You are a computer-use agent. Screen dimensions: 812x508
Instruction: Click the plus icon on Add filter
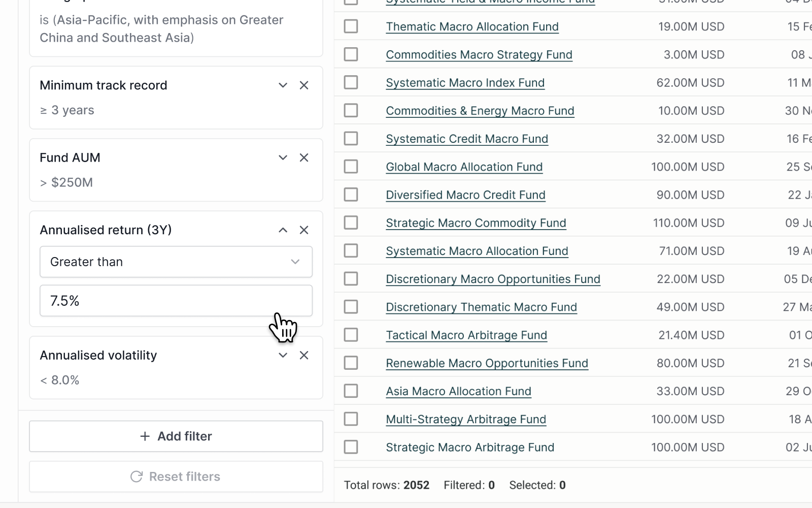145,436
